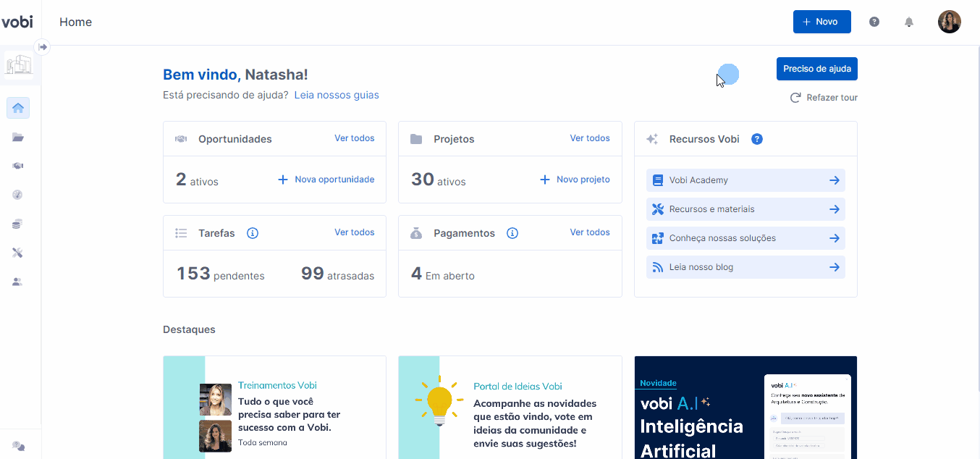Open the chat icon at sidebar bottom
This screenshot has width=980, height=459.
click(x=18, y=446)
